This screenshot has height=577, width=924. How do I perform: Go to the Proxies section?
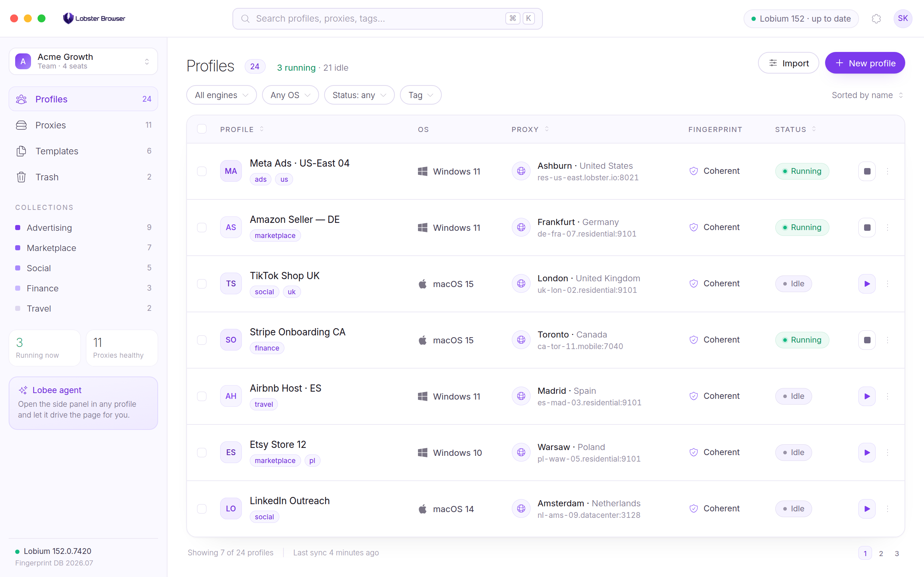[x=83, y=125]
